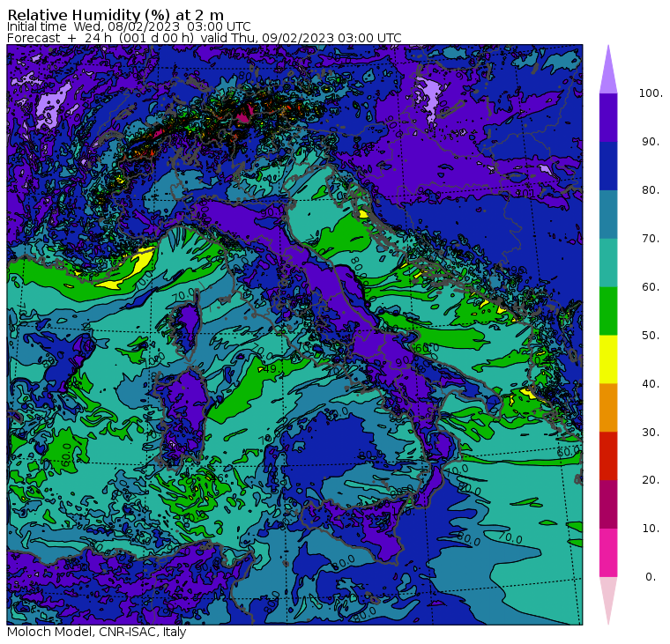Select the "10." legend label
This screenshot has height=644, width=670.
click(651, 529)
